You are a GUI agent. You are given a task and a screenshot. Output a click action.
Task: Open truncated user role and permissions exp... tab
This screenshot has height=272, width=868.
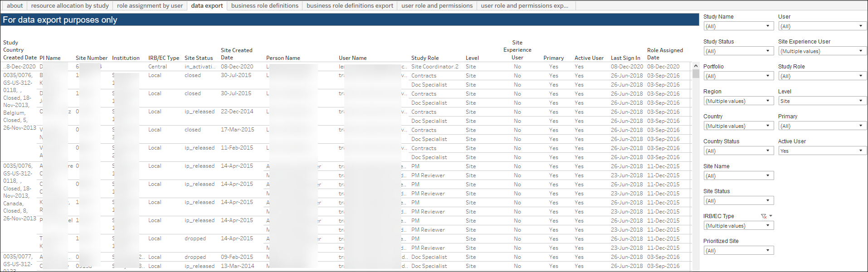(525, 5)
